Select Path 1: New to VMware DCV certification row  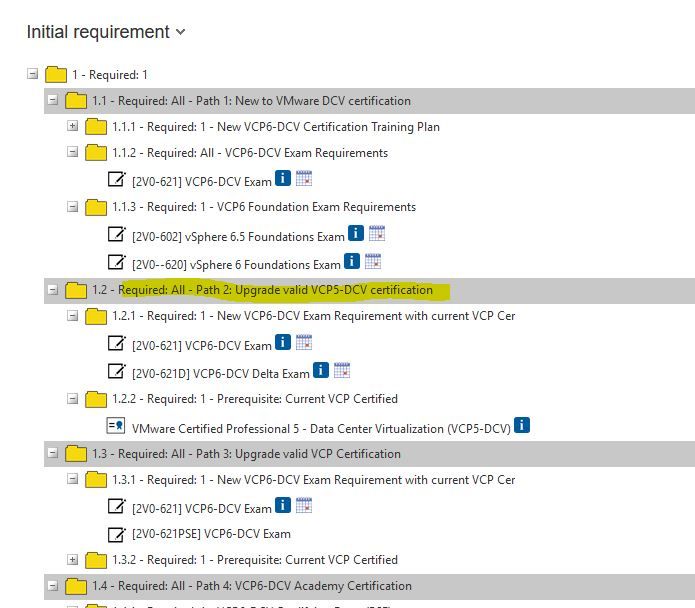tap(251, 101)
